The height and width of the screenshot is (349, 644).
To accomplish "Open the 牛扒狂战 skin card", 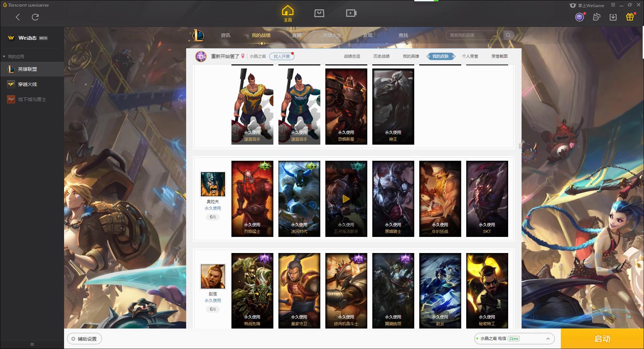I will pos(440,199).
